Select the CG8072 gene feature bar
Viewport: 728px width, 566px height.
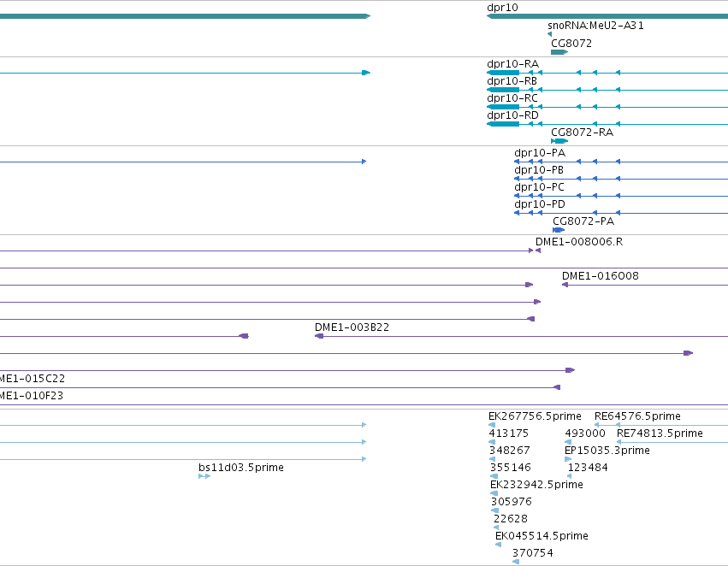coord(559,52)
